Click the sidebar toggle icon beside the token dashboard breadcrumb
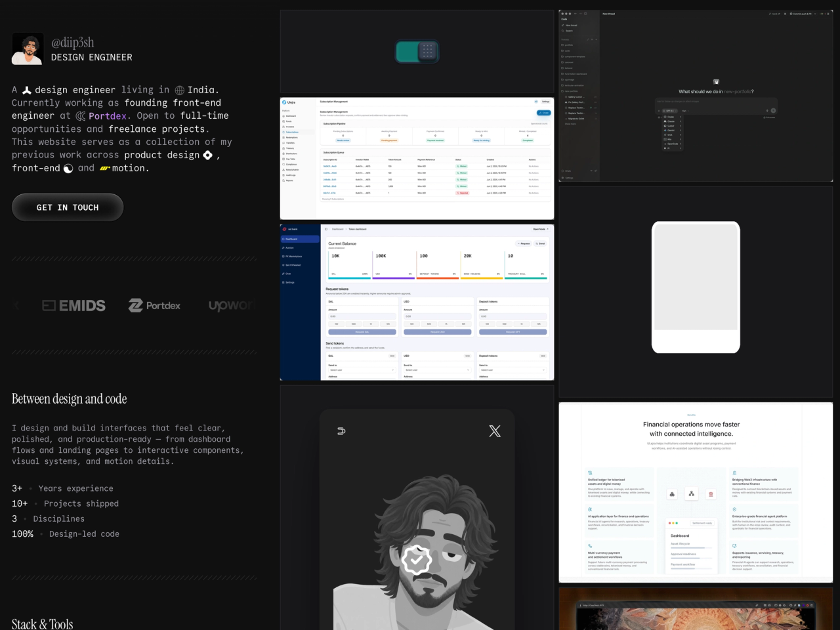 (x=327, y=229)
